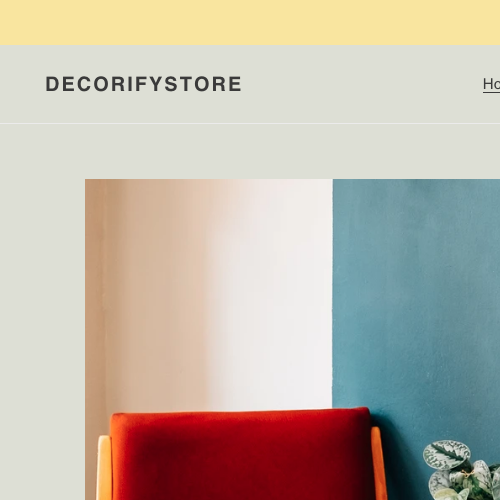Click the chair's right wooden armrest
This screenshot has height=500, width=500.
click(379, 463)
